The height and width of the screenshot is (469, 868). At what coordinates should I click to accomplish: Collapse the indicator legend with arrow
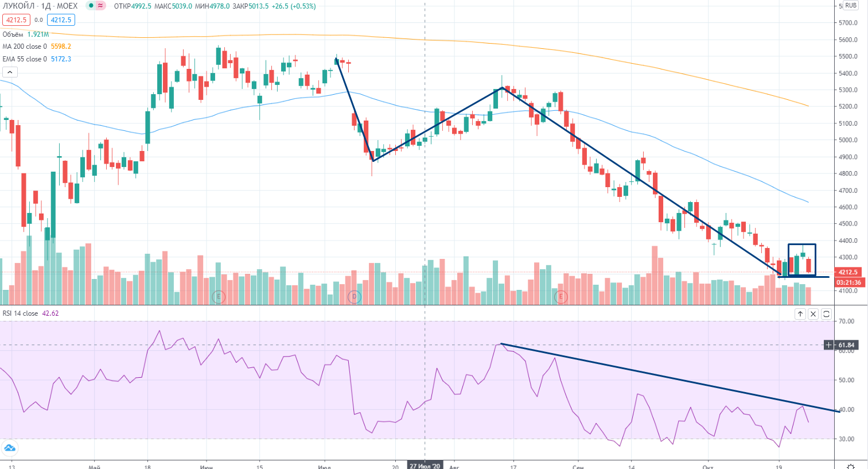(x=10, y=72)
